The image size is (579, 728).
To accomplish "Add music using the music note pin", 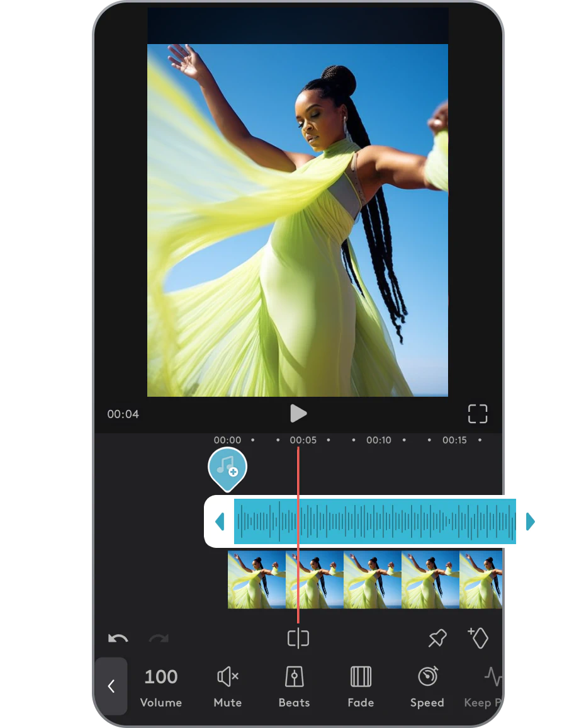I will coord(227,467).
